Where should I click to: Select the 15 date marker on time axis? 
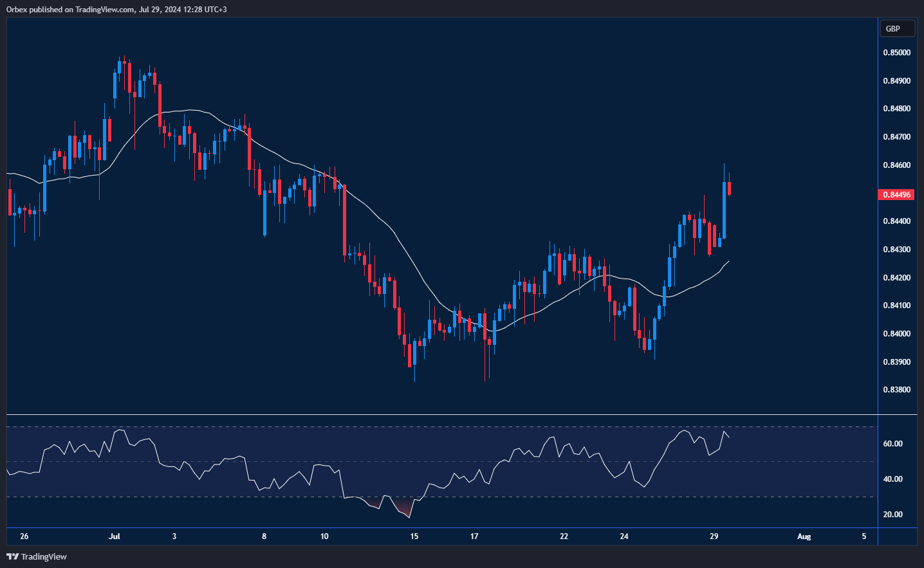[414, 536]
